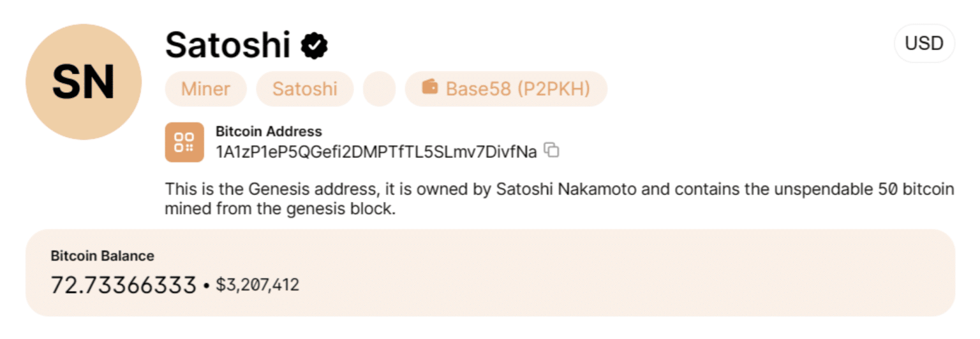This screenshot has width=980, height=339.
Task: Click the empty tag pill
Action: (x=379, y=89)
